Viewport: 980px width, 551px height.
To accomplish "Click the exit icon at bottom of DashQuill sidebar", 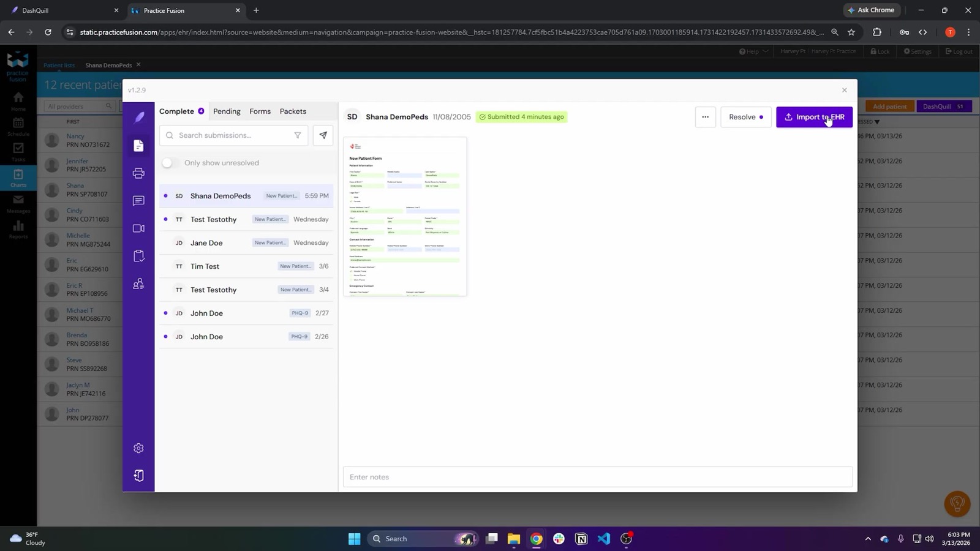I will (x=138, y=476).
